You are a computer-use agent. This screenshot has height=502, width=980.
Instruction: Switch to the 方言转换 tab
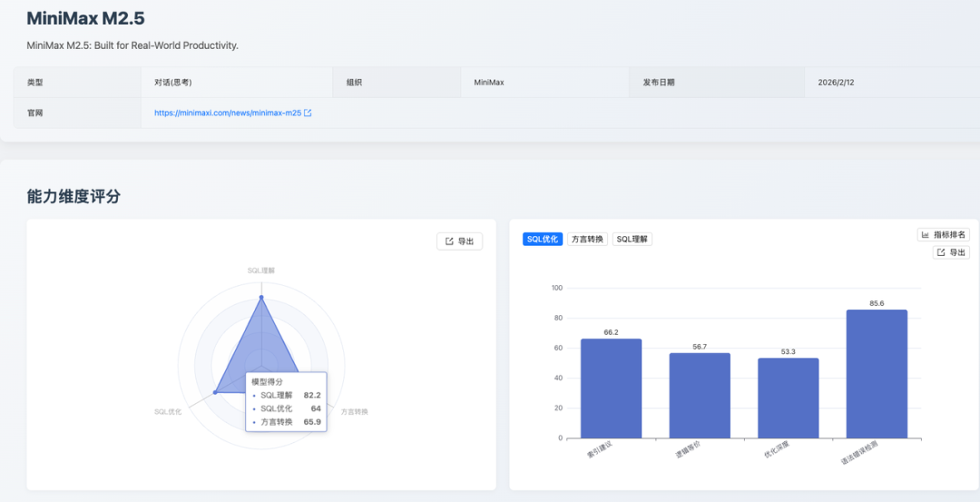(587, 240)
